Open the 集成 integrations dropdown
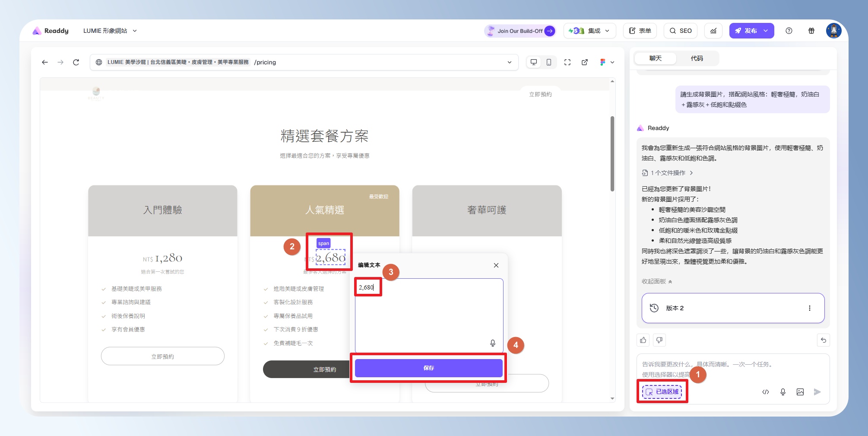The width and height of the screenshot is (868, 436). coord(589,31)
